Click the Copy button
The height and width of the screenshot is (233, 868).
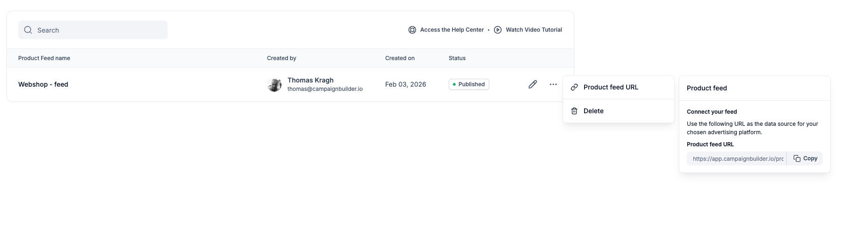pos(805,158)
